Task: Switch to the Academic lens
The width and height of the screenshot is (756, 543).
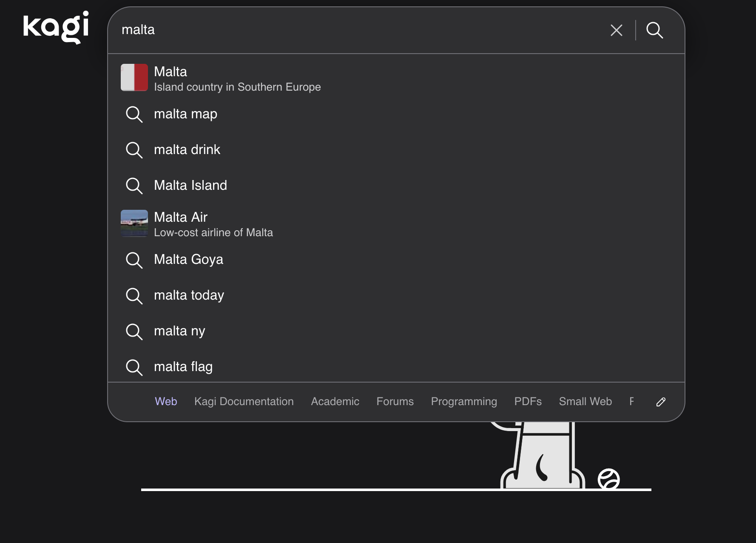Action: pos(335,401)
